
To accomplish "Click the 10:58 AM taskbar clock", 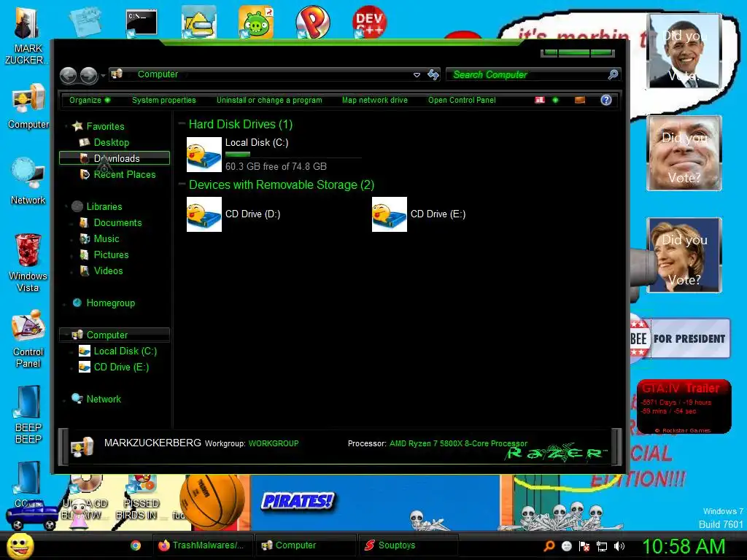I will pos(684,546).
